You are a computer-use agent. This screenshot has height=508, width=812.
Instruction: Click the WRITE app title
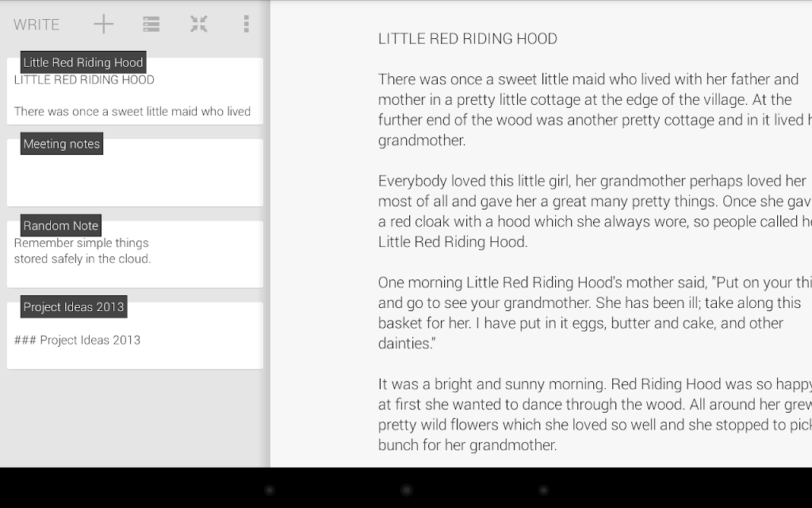36,25
